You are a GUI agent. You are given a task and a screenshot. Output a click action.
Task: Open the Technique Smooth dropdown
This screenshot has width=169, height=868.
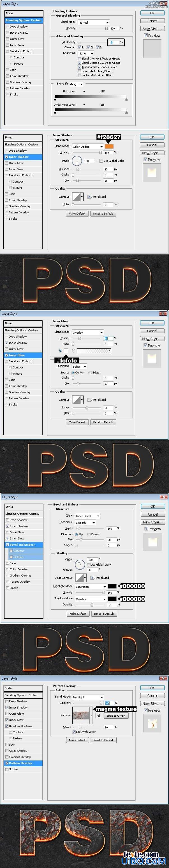pyautogui.click(x=85, y=523)
